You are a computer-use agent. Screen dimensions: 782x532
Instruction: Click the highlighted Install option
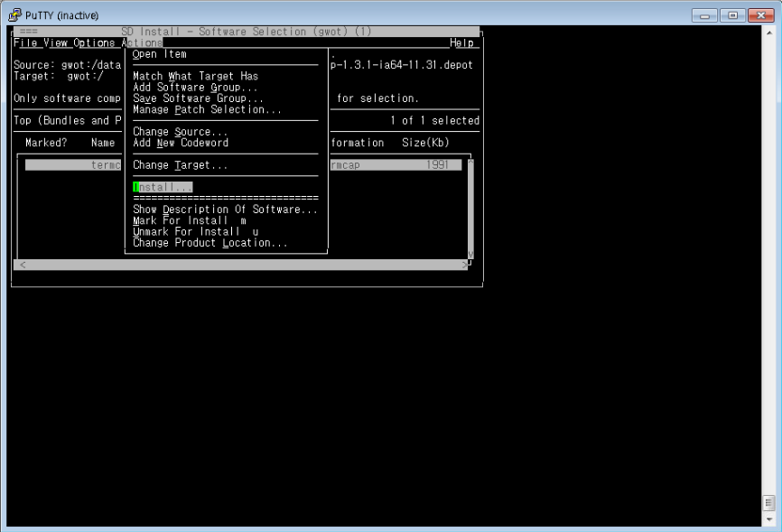click(163, 187)
